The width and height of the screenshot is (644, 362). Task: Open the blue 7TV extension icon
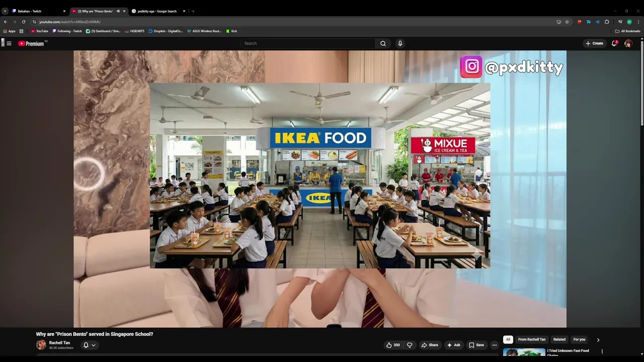click(589, 22)
